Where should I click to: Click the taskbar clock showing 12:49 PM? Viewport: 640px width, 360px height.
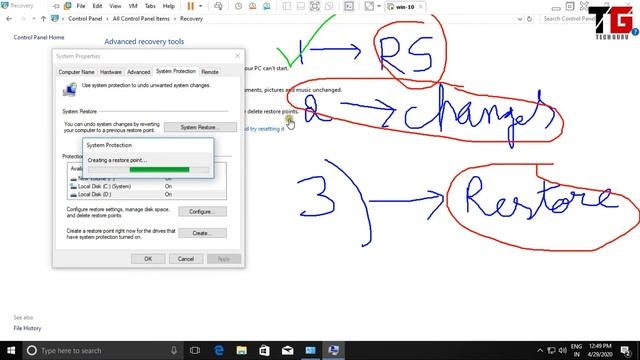coord(600,351)
